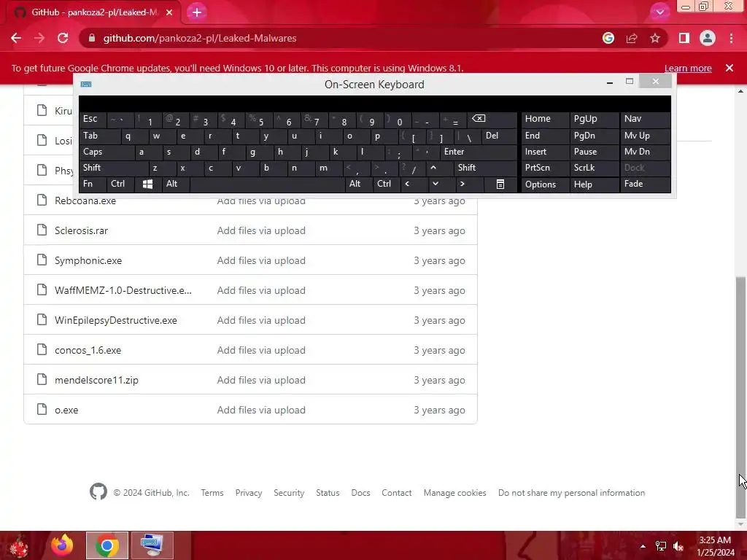
Task: Share this page via the share icon
Action: point(632,38)
